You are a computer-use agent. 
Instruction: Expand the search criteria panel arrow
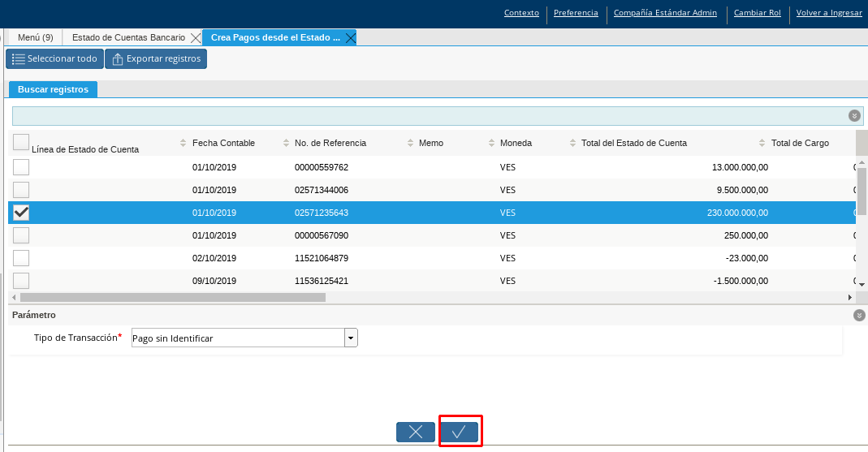pyautogui.click(x=854, y=116)
